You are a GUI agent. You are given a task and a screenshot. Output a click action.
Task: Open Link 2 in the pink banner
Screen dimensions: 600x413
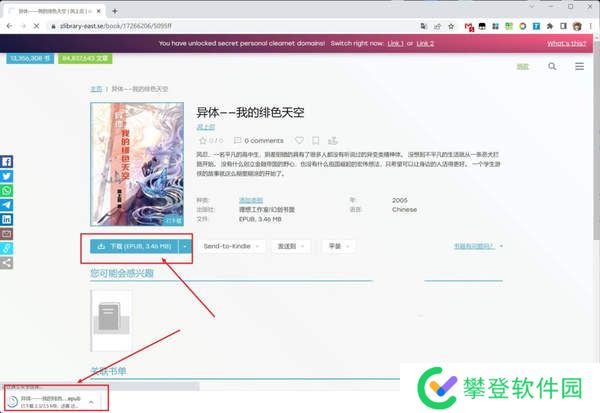point(425,43)
